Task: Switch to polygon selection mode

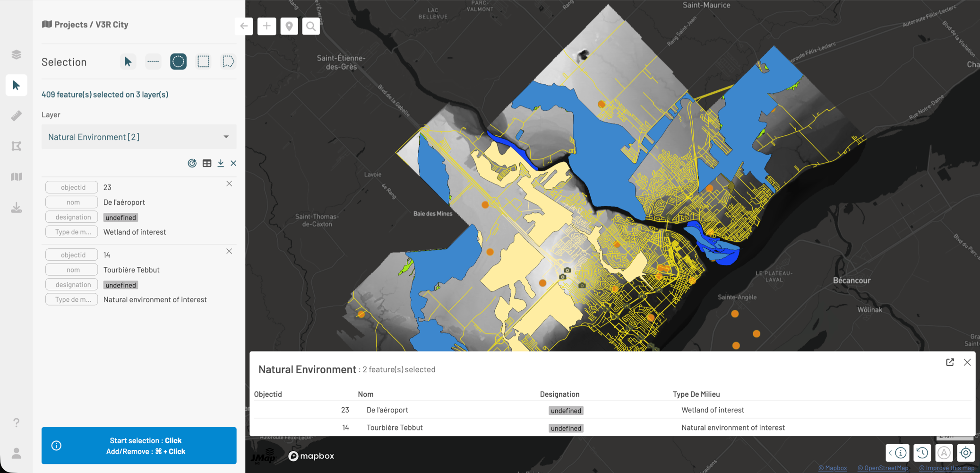Action: coord(228,61)
